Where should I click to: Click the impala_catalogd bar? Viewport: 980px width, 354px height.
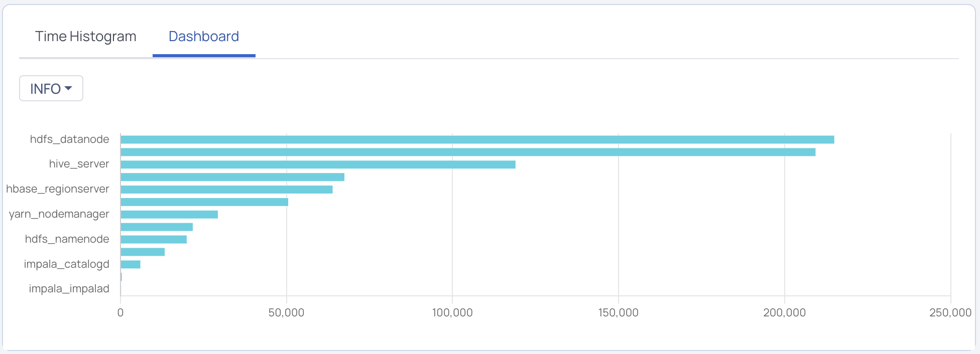click(x=131, y=264)
